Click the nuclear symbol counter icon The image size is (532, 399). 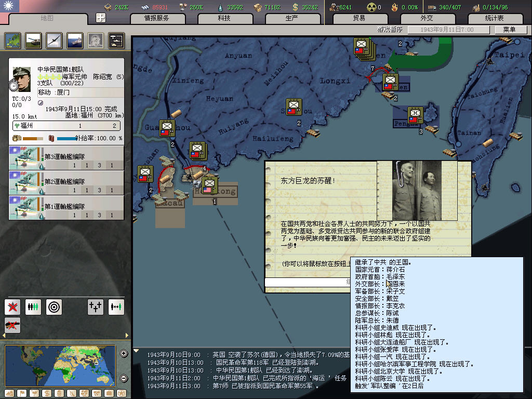click(371, 7)
